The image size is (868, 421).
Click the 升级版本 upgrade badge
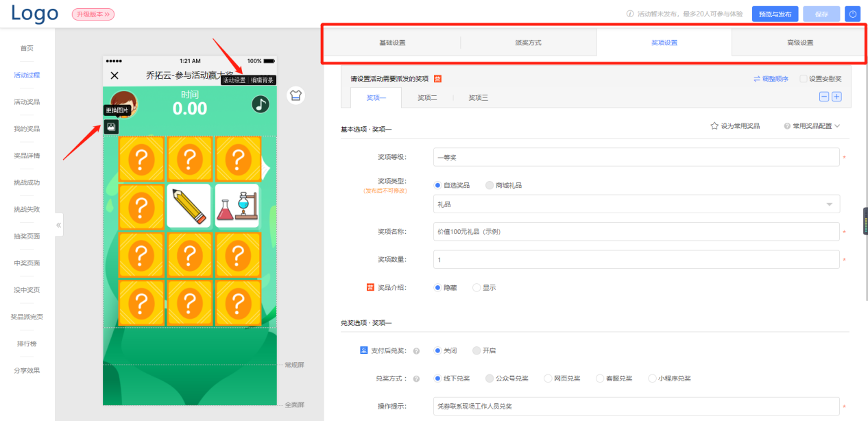[93, 14]
